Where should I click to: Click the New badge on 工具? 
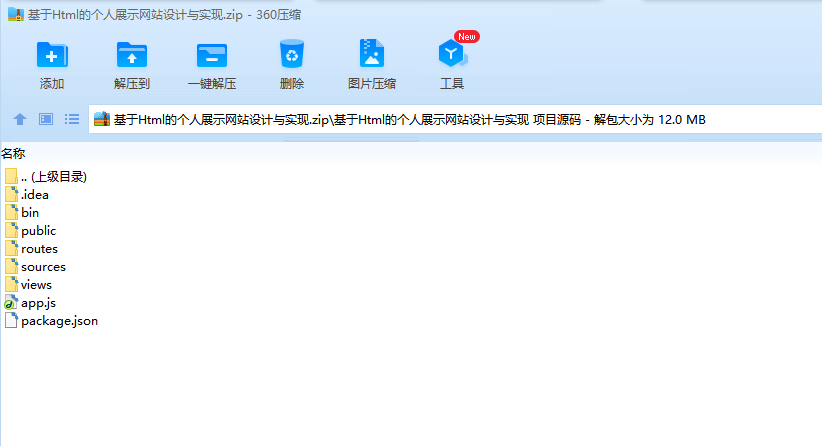(x=467, y=37)
